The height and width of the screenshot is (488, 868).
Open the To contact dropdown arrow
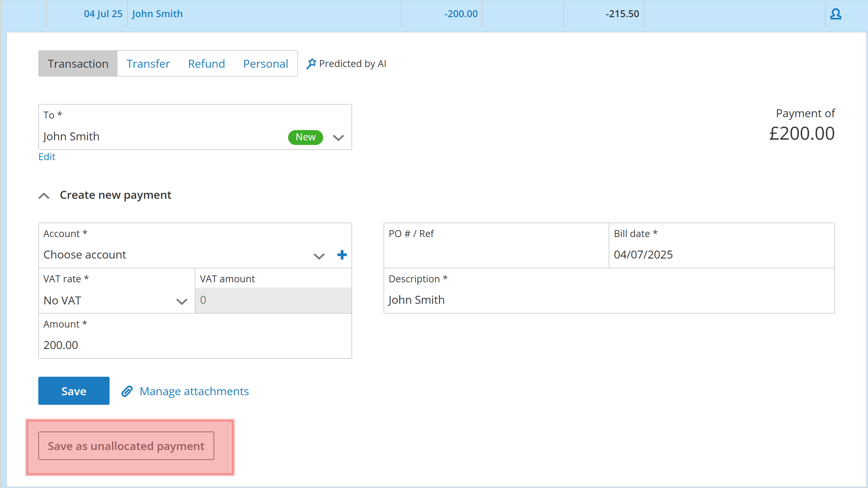[x=338, y=137]
